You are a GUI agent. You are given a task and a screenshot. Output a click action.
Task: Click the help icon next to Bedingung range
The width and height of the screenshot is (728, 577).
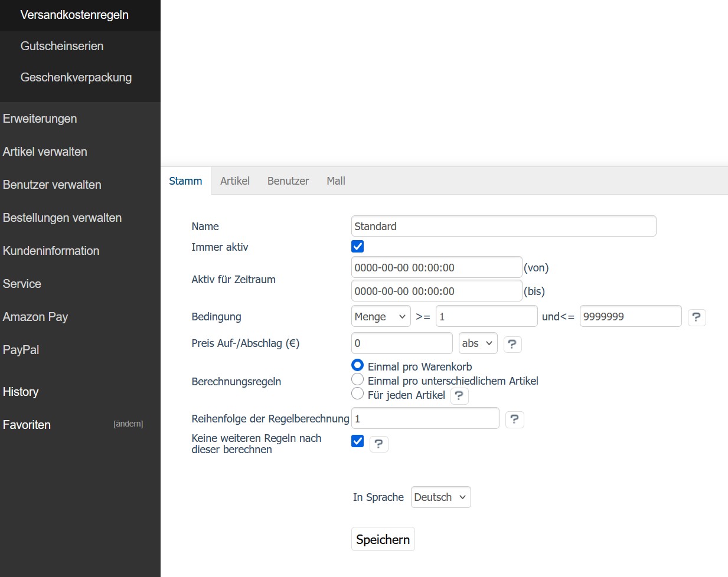(696, 317)
